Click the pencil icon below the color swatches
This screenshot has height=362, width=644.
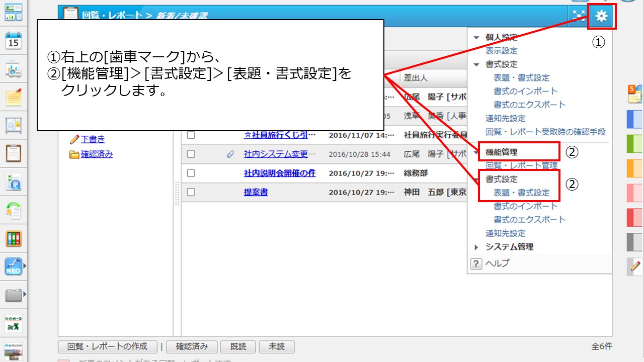636,266
